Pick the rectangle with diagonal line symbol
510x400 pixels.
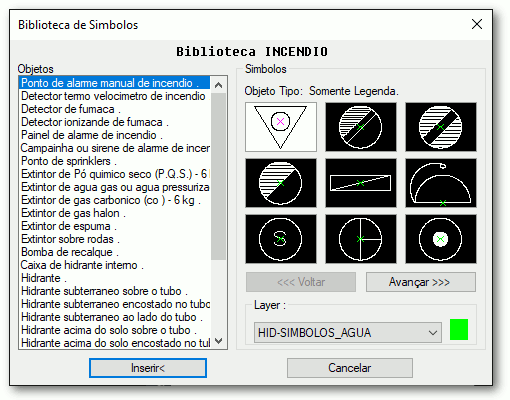361,183
